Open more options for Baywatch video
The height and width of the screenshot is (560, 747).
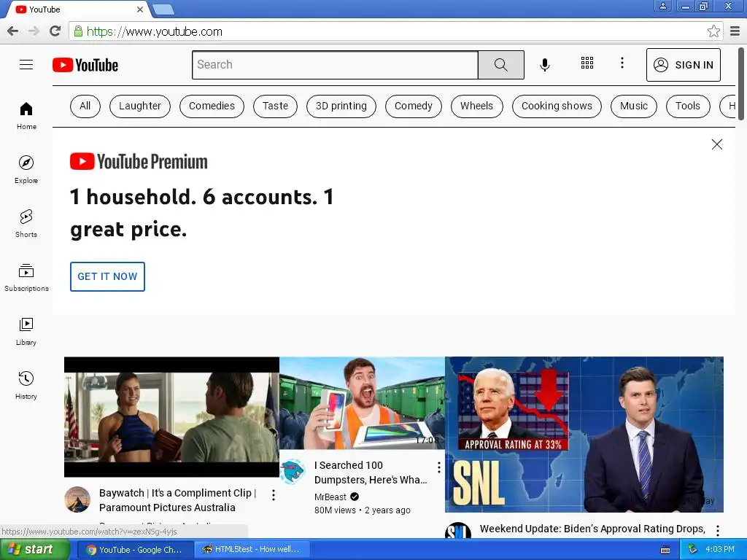tap(274, 495)
